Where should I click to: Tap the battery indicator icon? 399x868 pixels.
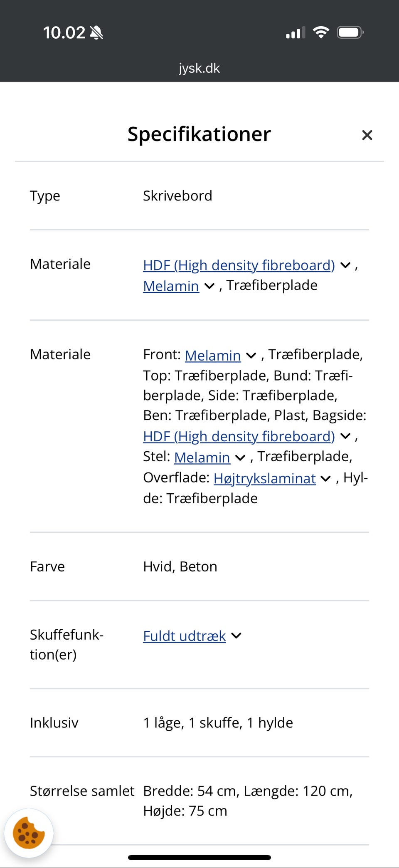(x=350, y=32)
